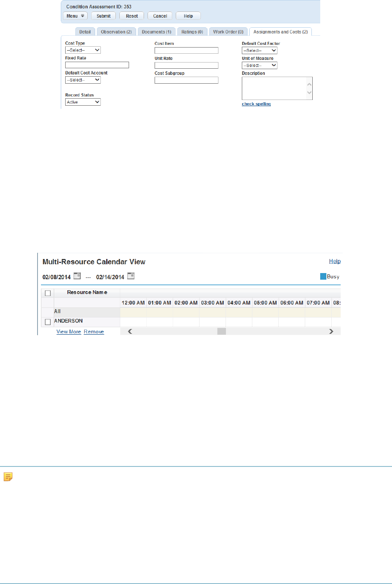Click the 02/08/2014 start date

(56, 277)
